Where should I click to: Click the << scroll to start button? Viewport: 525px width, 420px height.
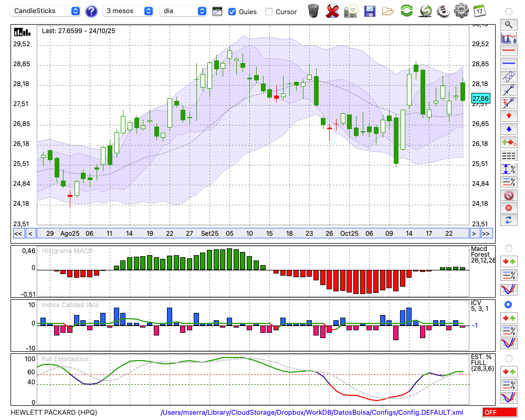[x=18, y=234]
